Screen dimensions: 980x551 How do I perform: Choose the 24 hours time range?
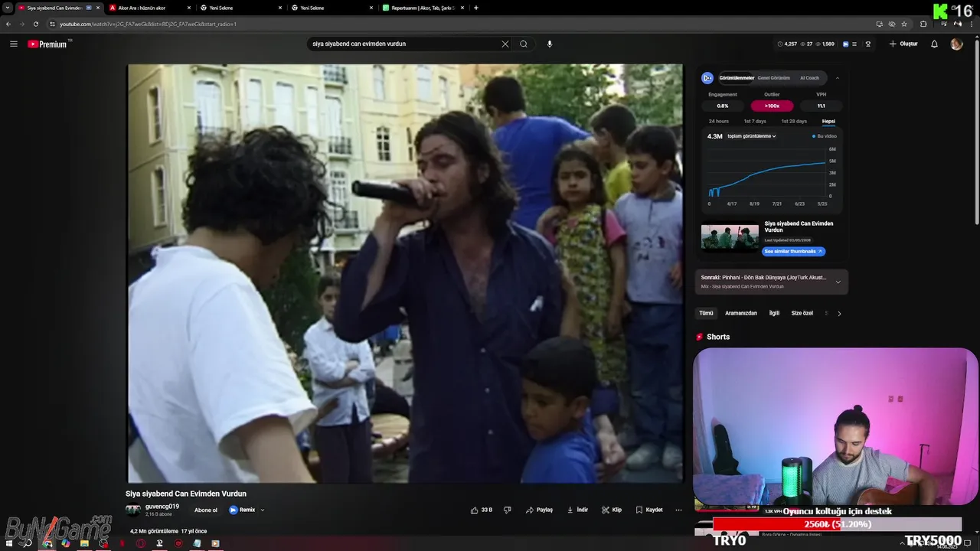coord(719,121)
